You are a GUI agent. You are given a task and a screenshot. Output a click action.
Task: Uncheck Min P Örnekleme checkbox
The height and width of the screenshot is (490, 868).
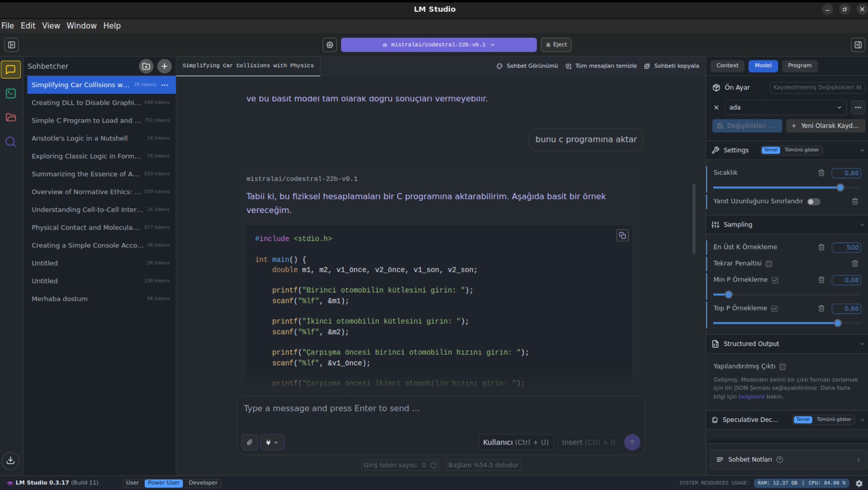point(775,280)
